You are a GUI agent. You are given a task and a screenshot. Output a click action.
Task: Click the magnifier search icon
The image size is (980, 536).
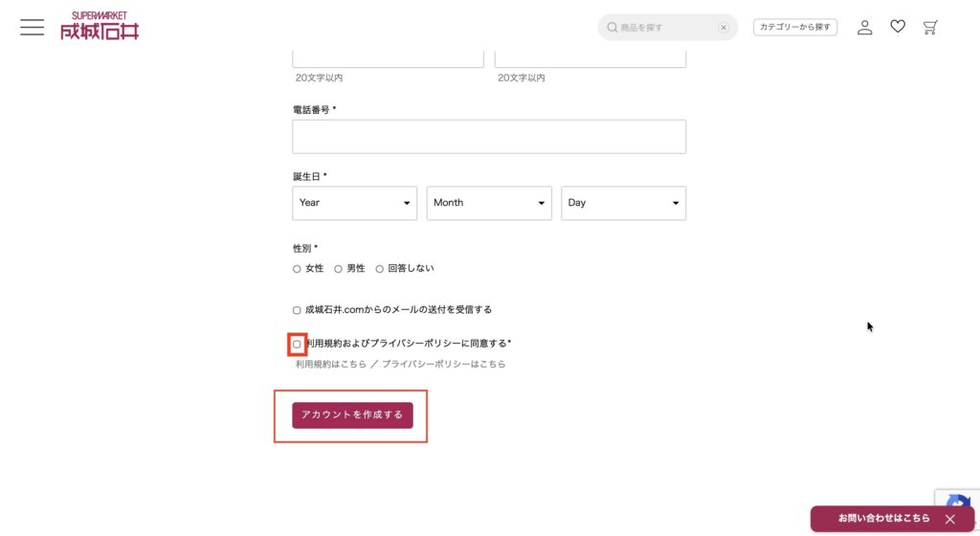pyautogui.click(x=612, y=28)
